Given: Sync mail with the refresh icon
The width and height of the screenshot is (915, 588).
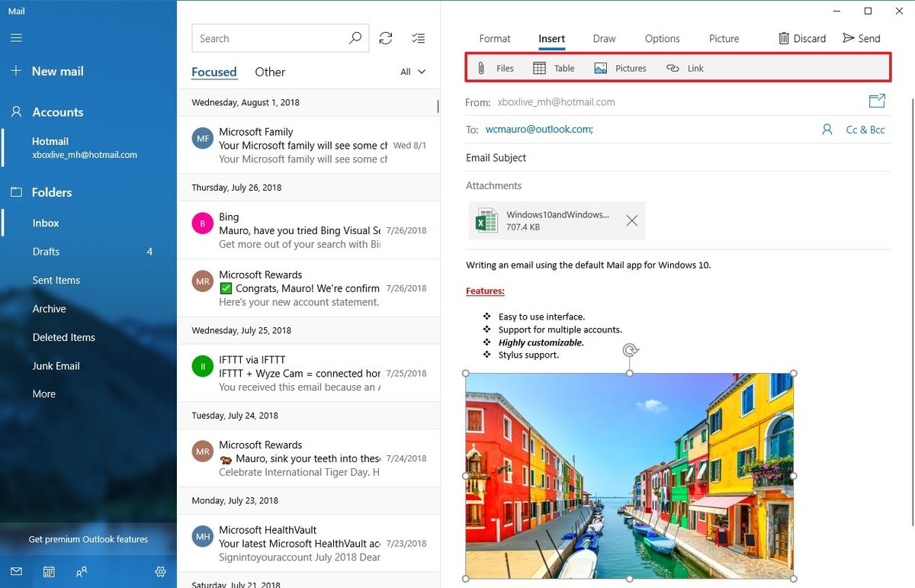Looking at the screenshot, I should coord(386,37).
